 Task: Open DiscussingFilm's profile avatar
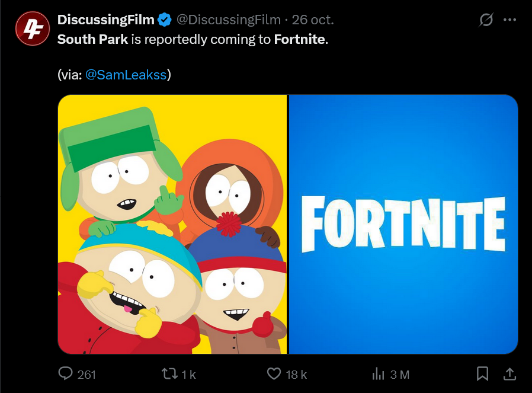(31, 28)
